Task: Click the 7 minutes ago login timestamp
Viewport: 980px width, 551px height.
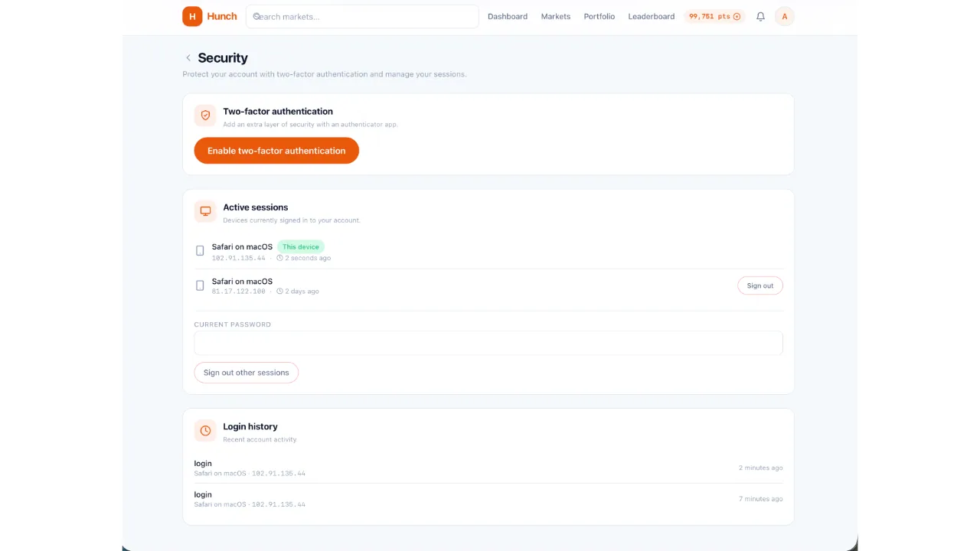Action: point(761,499)
